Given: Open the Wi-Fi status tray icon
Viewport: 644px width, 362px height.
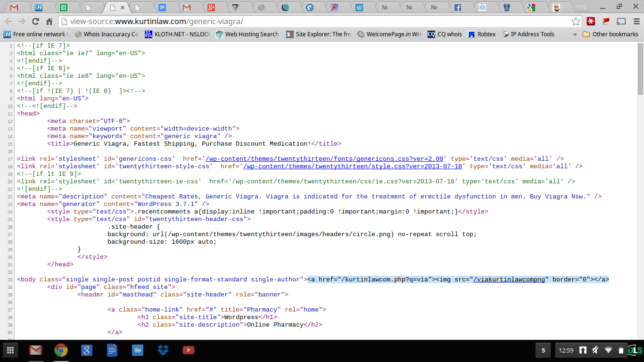Looking at the screenshot, I should [609, 350].
